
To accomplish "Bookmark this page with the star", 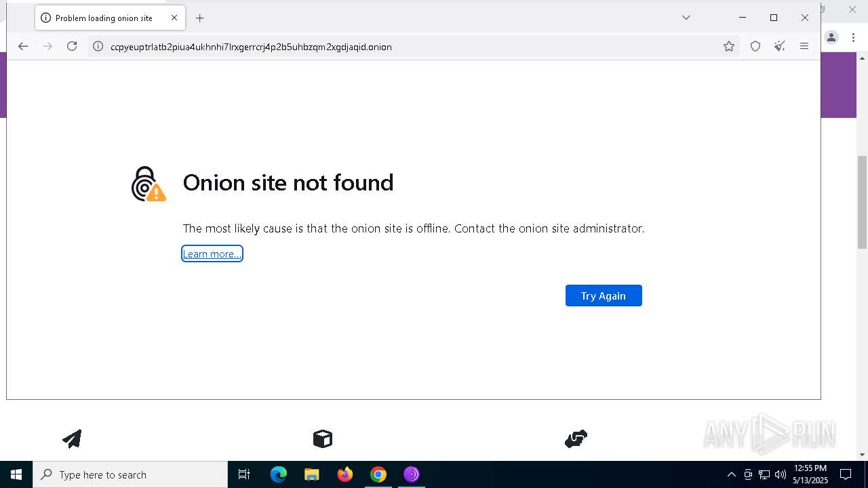I will pos(729,46).
